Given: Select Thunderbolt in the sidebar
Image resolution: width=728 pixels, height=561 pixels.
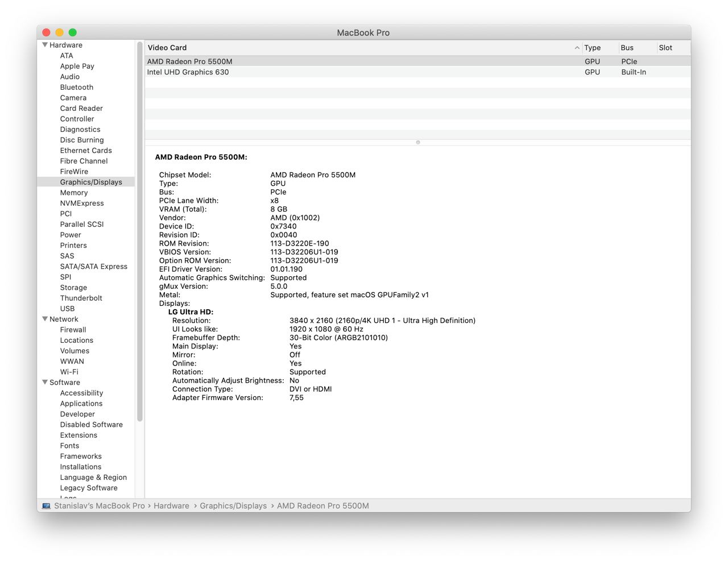Looking at the screenshot, I should [81, 298].
